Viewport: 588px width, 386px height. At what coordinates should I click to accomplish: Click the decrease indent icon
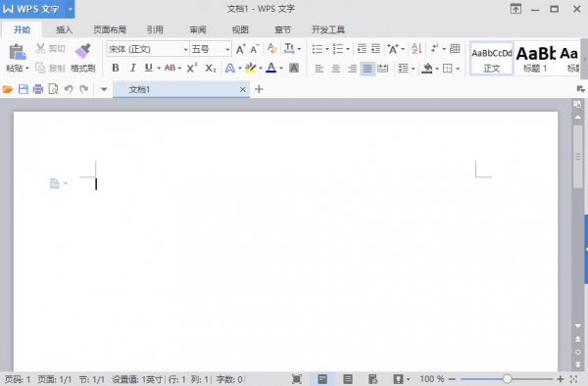[362, 48]
